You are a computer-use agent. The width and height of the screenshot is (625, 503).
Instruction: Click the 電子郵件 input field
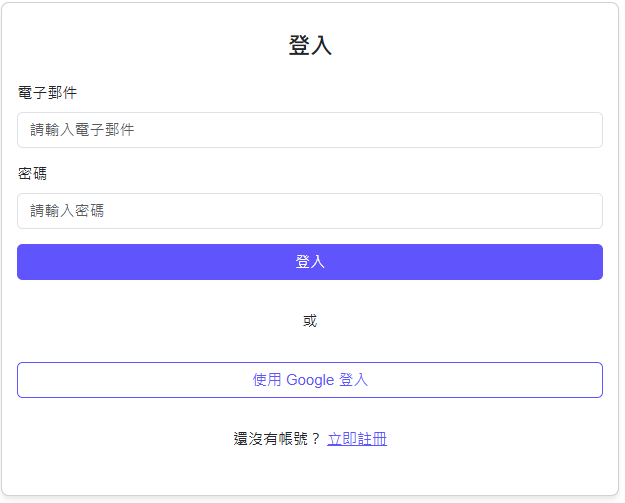click(x=309, y=130)
